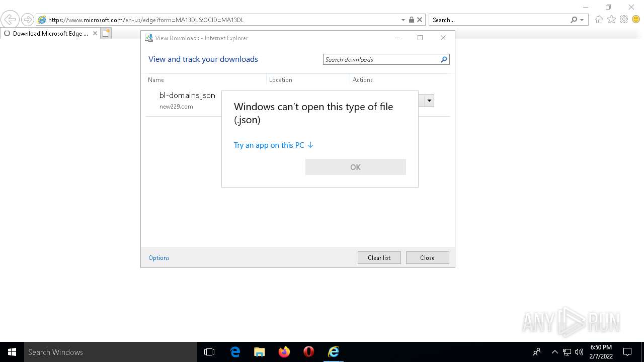
Task: Select the bl-domains.json download entry
Action: (x=187, y=95)
